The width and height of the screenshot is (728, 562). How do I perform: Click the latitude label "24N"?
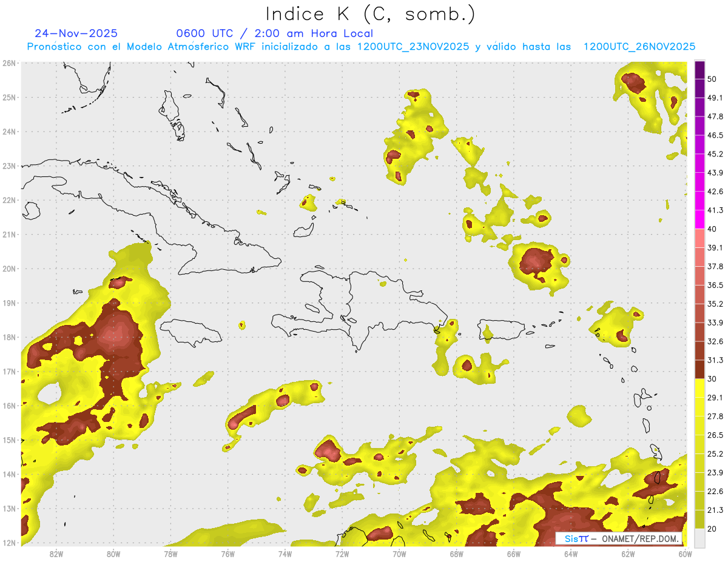pos(9,132)
